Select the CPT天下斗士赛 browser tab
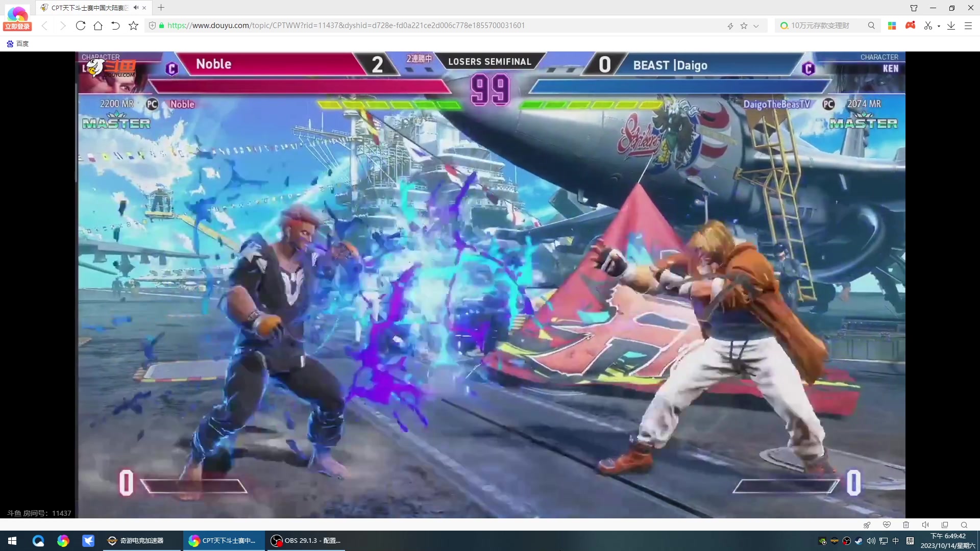This screenshot has height=551, width=980. coord(88,8)
